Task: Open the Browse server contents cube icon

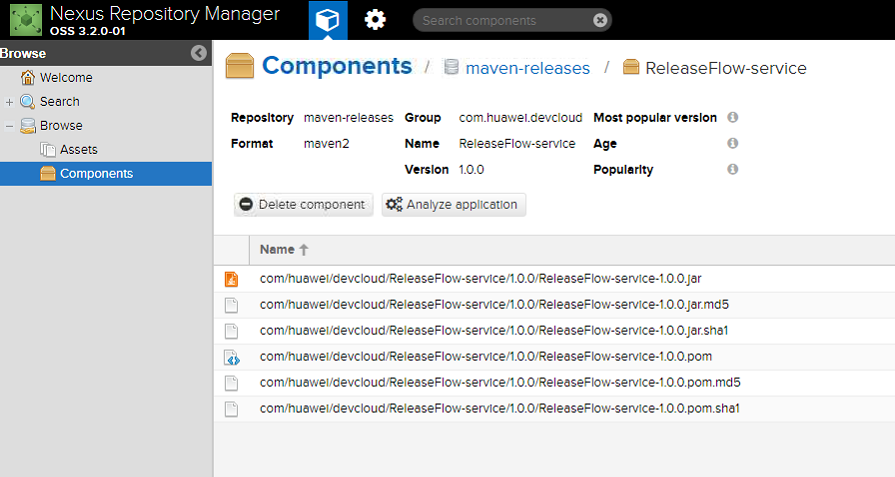Action: click(327, 20)
